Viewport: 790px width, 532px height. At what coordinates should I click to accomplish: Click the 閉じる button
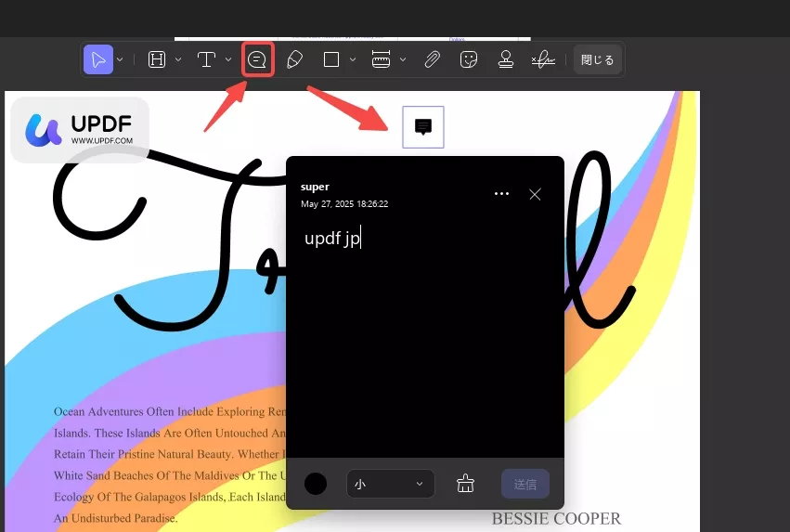tap(597, 59)
